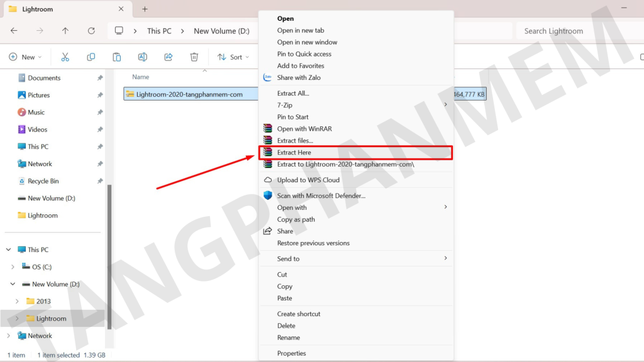644x362 pixels.
Task: Open the New item dropdown
Action: [x=25, y=57]
